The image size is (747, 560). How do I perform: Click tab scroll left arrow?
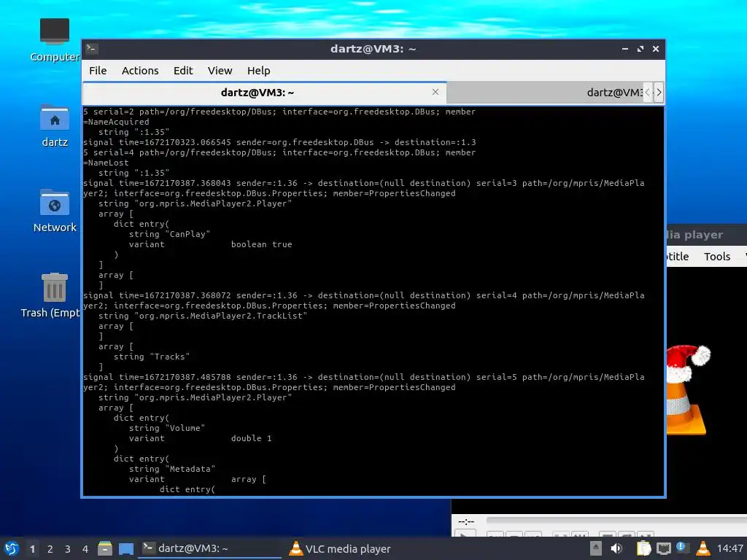(648, 93)
